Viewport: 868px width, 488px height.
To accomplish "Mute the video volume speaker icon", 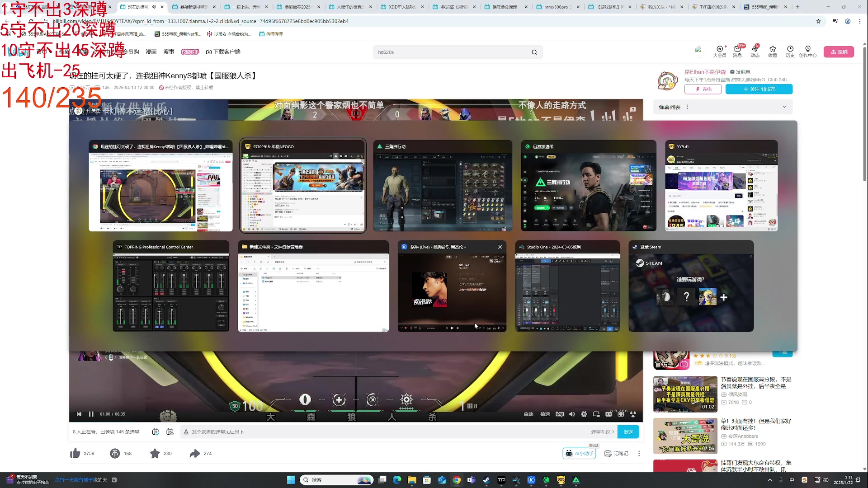I will (572, 414).
